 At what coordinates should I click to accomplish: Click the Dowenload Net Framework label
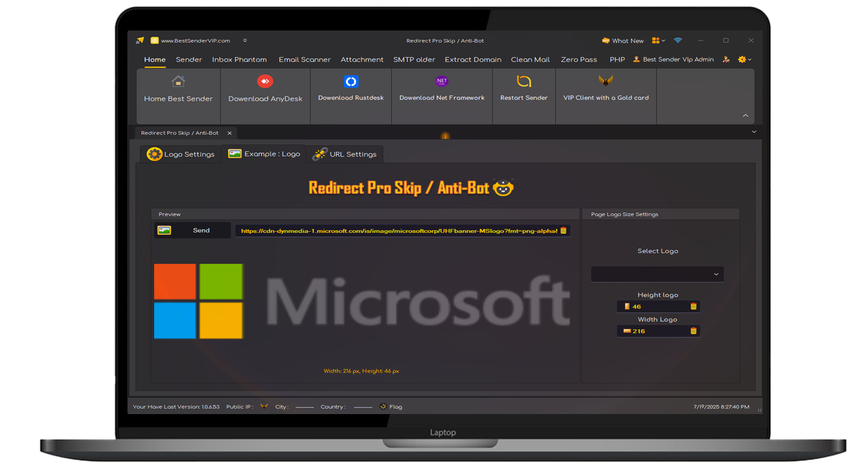pos(442,97)
